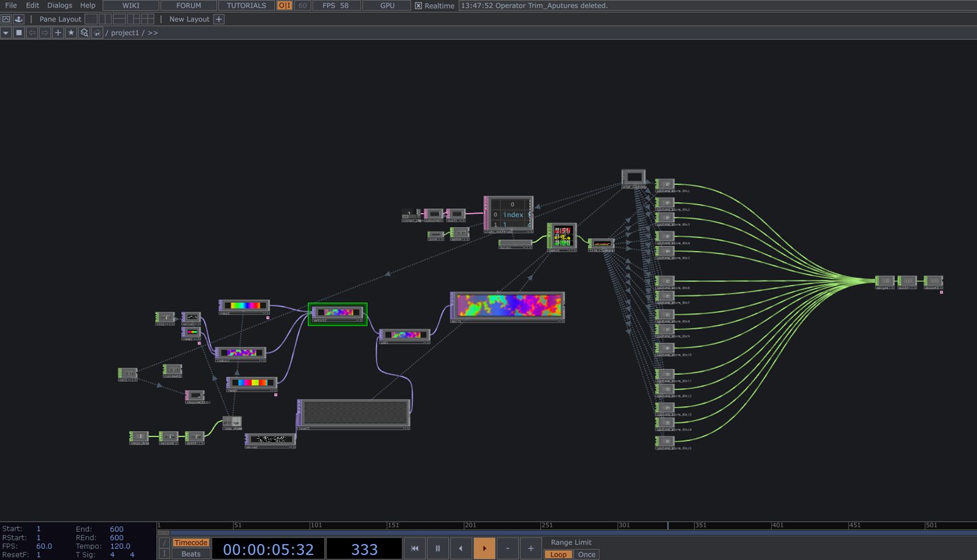The height and width of the screenshot is (560, 977).
Task: Click the black-white noise2 node
Action: [271, 441]
